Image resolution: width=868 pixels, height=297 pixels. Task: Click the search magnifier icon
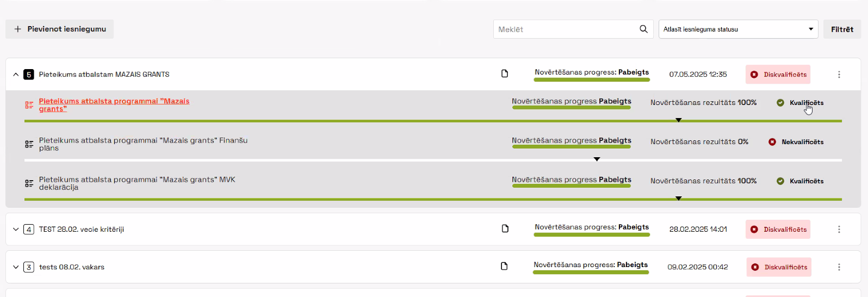(x=643, y=29)
